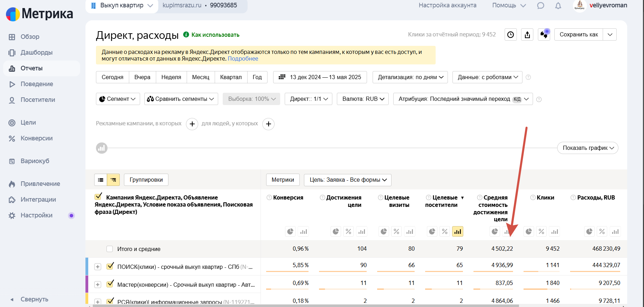The height and width of the screenshot is (307, 644).
Task: Open help hint next to Данные dropdown
Action: pyautogui.click(x=528, y=77)
